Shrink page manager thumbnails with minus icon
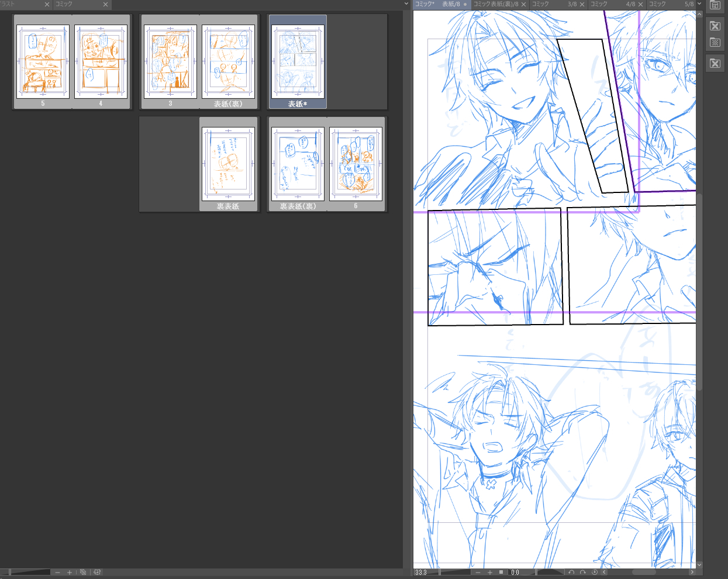Screen dimensions: 728x579 click(x=57, y=573)
